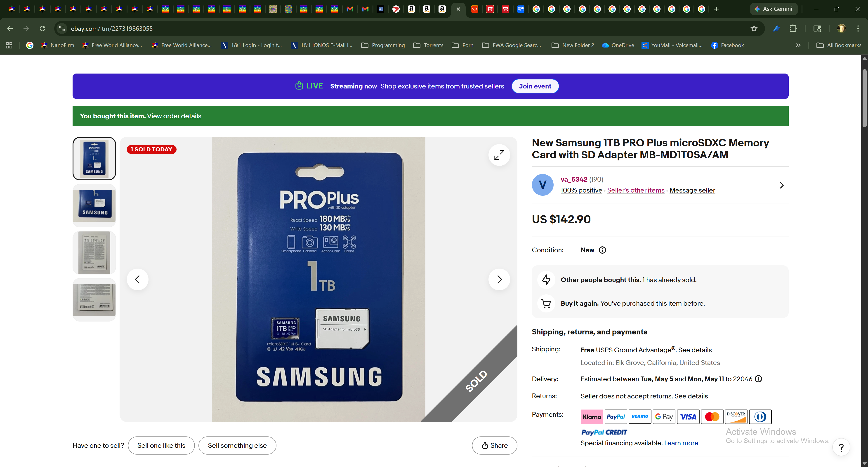Click the seller avatar V

coord(542,185)
